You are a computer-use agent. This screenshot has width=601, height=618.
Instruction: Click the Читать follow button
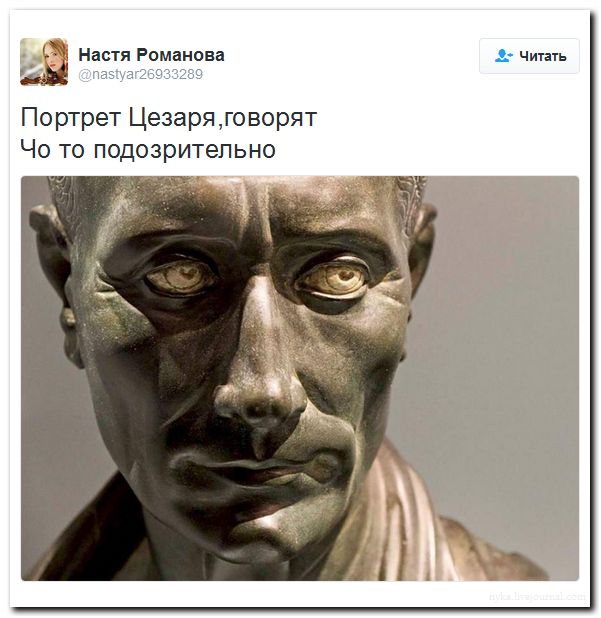(x=529, y=56)
